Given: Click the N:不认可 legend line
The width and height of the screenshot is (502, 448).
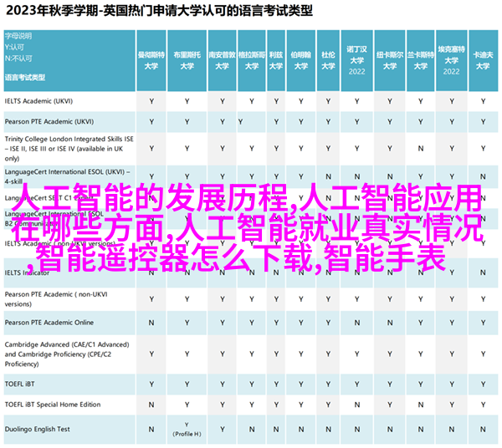Looking at the screenshot, I should [18, 59].
